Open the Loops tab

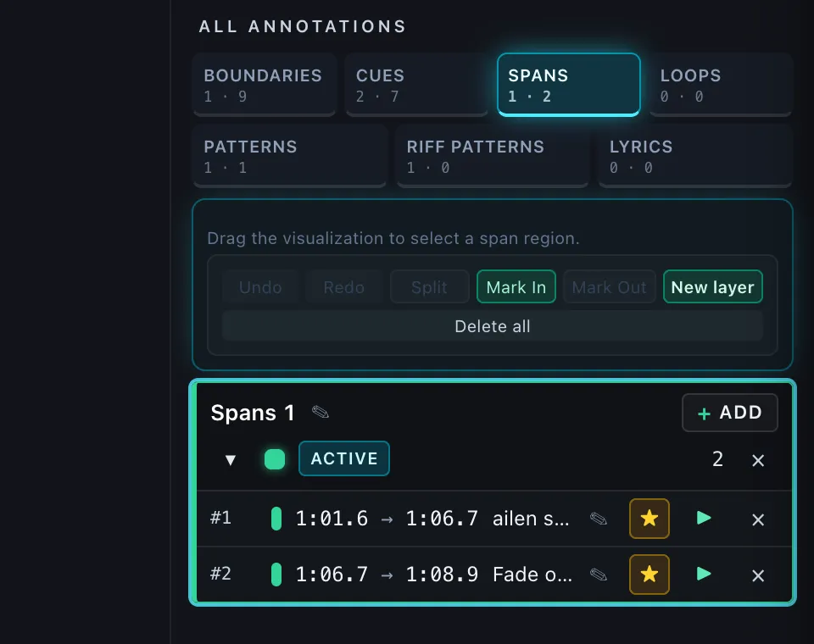pos(721,84)
